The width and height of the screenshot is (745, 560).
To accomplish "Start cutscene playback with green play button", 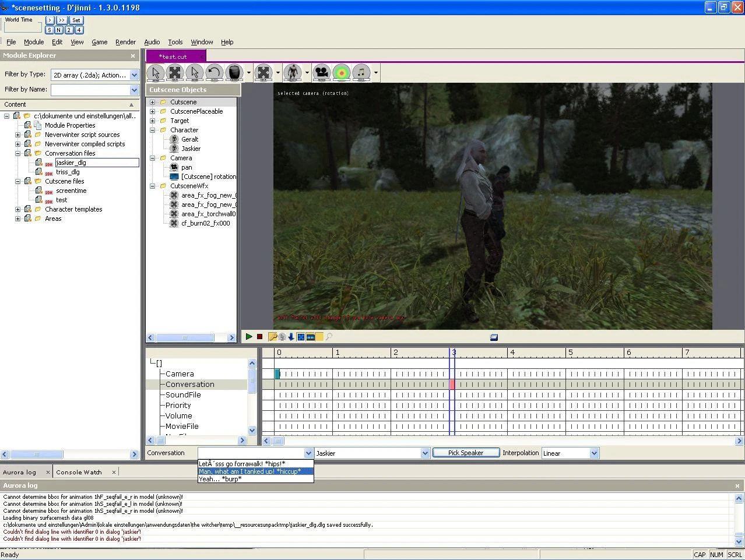I will coord(249,337).
